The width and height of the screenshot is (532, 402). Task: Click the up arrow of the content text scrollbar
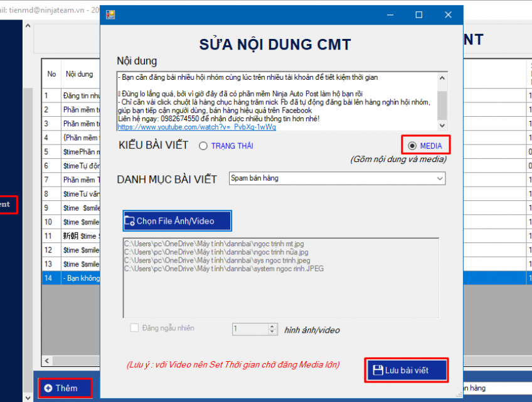pos(443,78)
